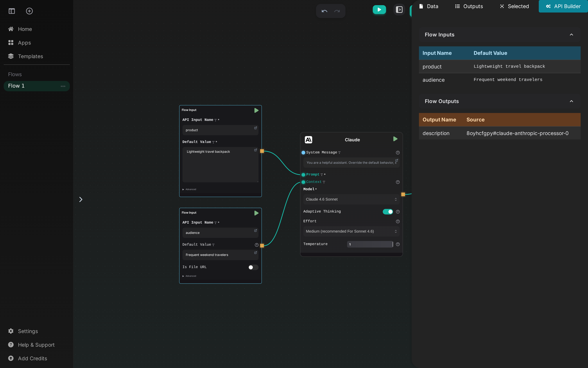
Task: Switch to the Data tab
Action: point(429,6)
